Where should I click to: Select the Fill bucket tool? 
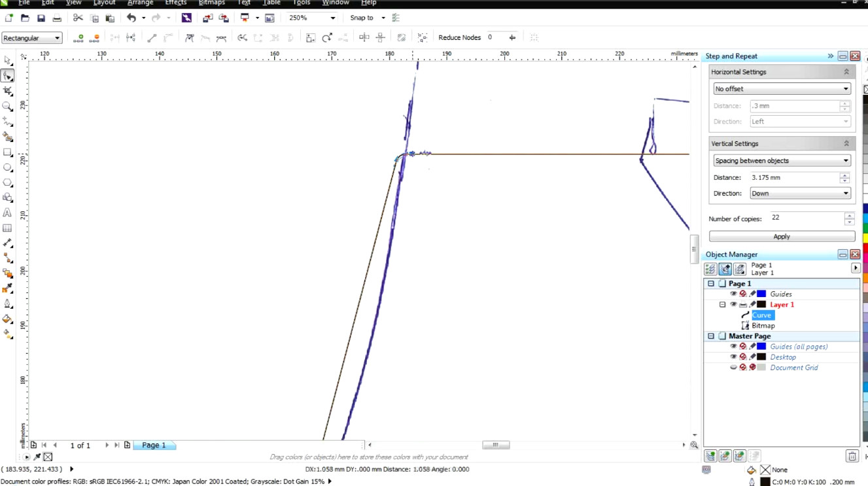click(x=8, y=319)
